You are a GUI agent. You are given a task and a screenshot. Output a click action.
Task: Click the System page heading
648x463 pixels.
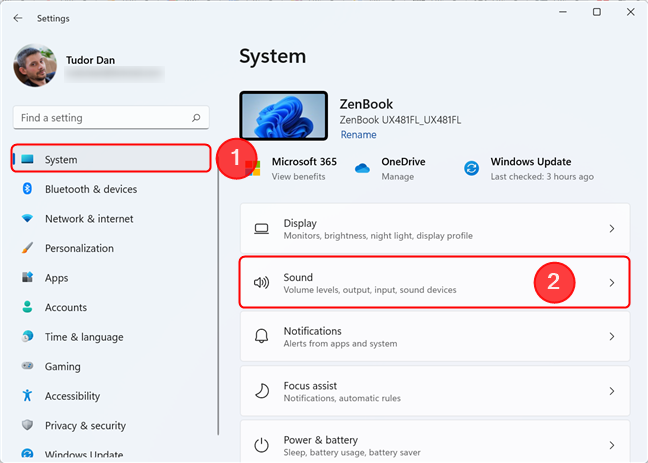pos(273,56)
